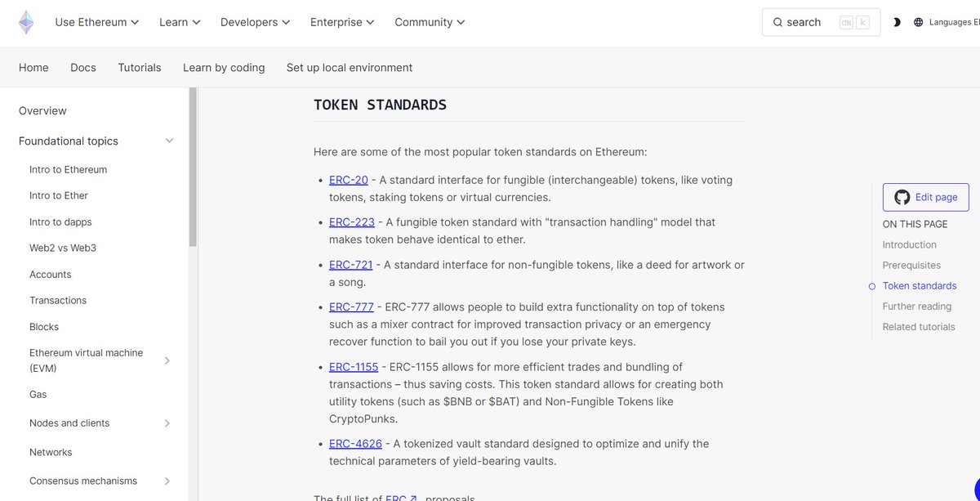Screen dimensions: 980x501
Task: Click the TOKEN STANDARDS heading
Action: (380, 105)
